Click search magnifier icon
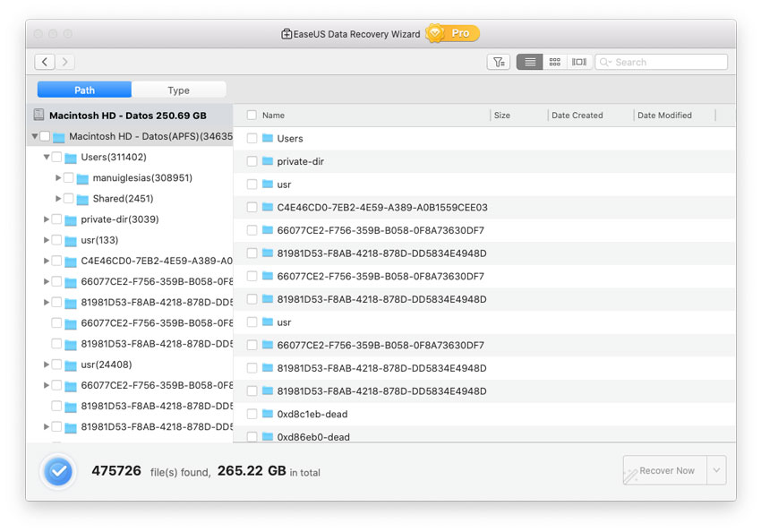 (605, 62)
